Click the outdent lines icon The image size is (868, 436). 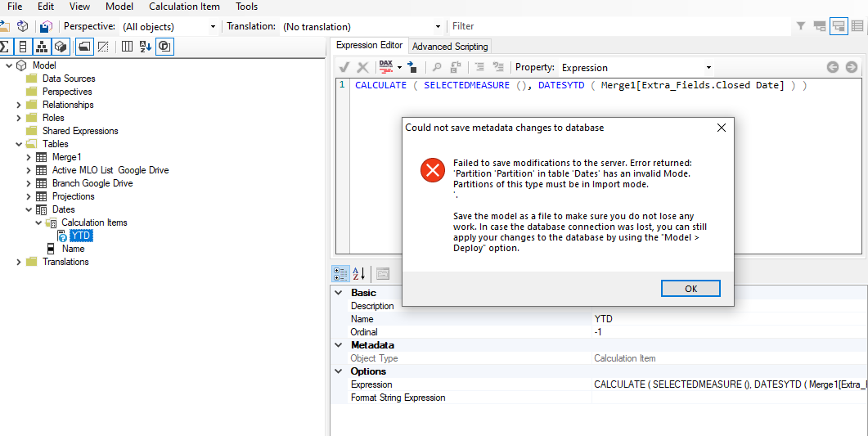click(x=498, y=68)
